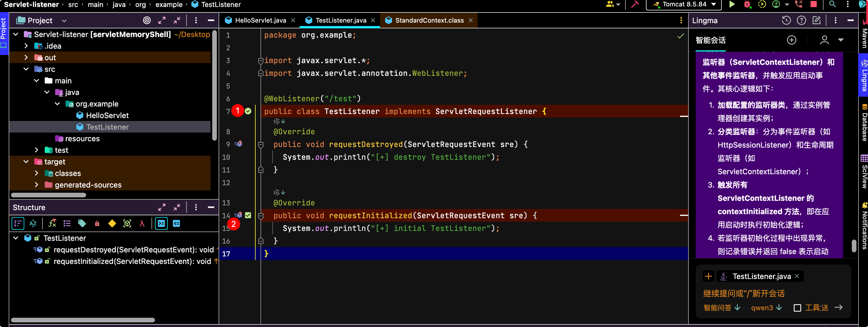Expand the out folder in project tree
This screenshot has height=327, width=868.
[x=26, y=58]
